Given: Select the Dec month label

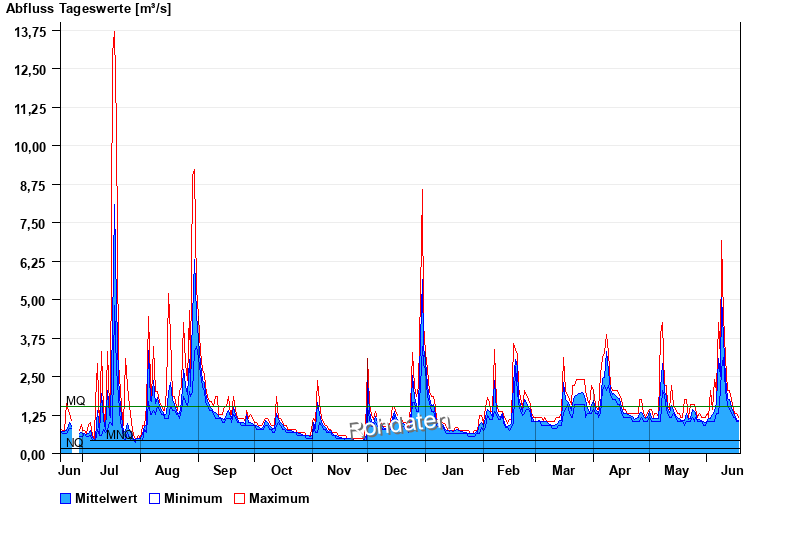Looking at the screenshot, I should click(396, 470).
